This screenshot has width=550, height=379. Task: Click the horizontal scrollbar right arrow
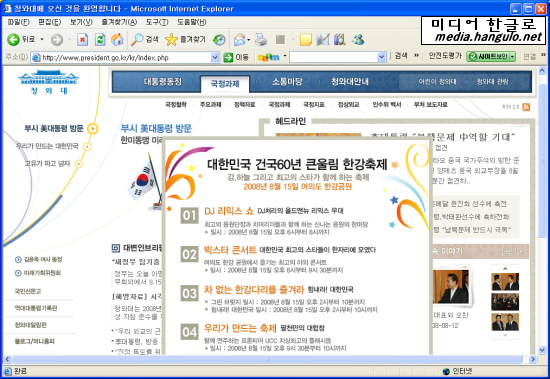pos(532,359)
